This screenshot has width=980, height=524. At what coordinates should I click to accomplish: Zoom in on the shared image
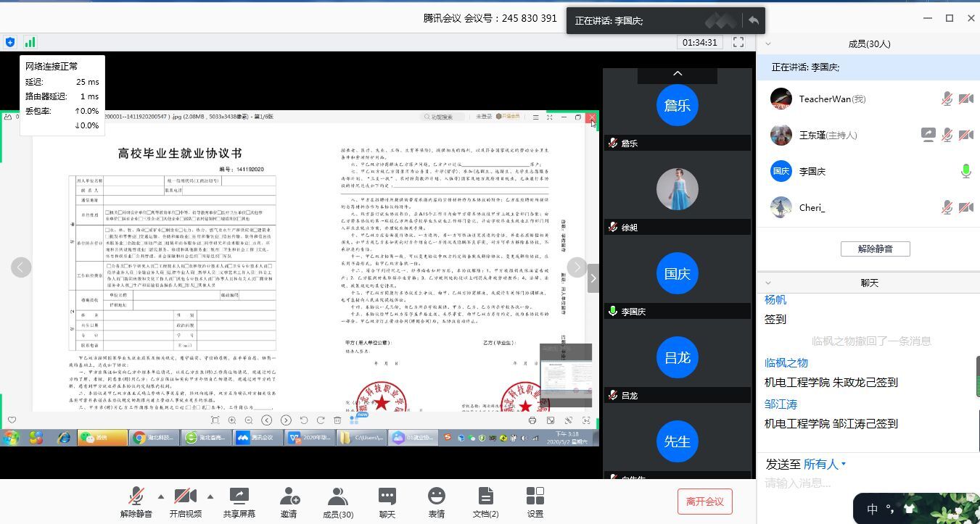(232, 420)
